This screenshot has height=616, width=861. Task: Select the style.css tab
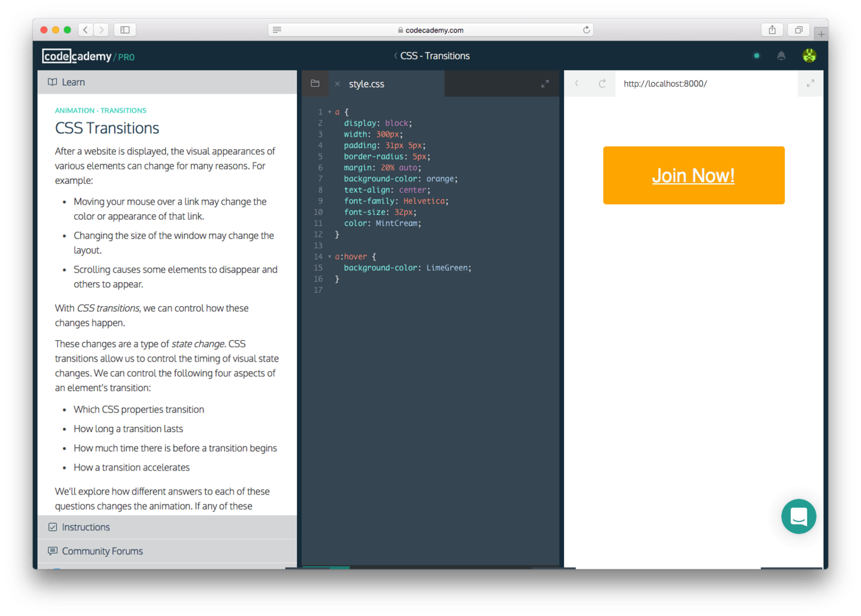coord(367,83)
